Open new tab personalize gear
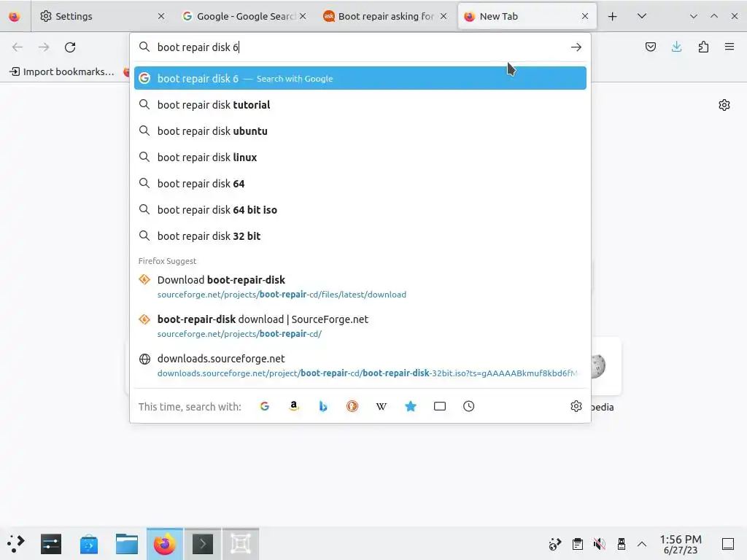This screenshot has width=747, height=560. click(724, 105)
